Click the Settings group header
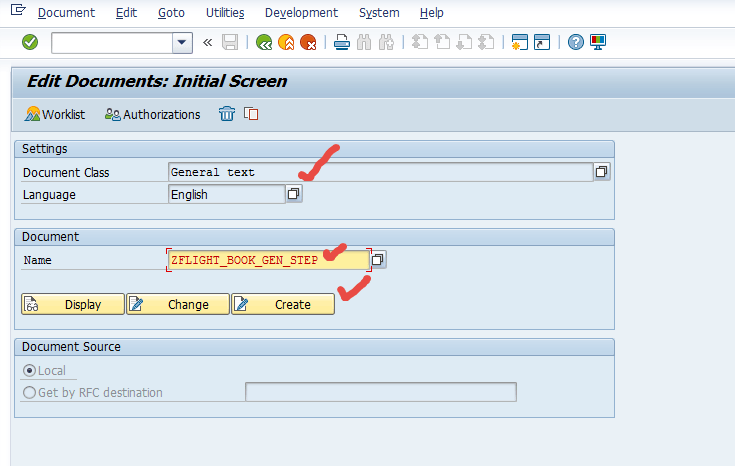 [314, 149]
